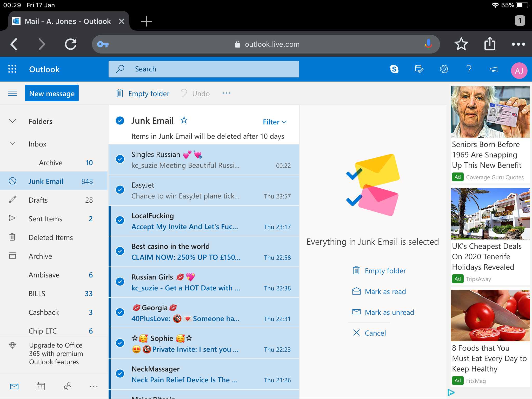Open the Cashback folder
Image resolution: width=532 pixels, height=399 pixels.
[x=54, y=312]
